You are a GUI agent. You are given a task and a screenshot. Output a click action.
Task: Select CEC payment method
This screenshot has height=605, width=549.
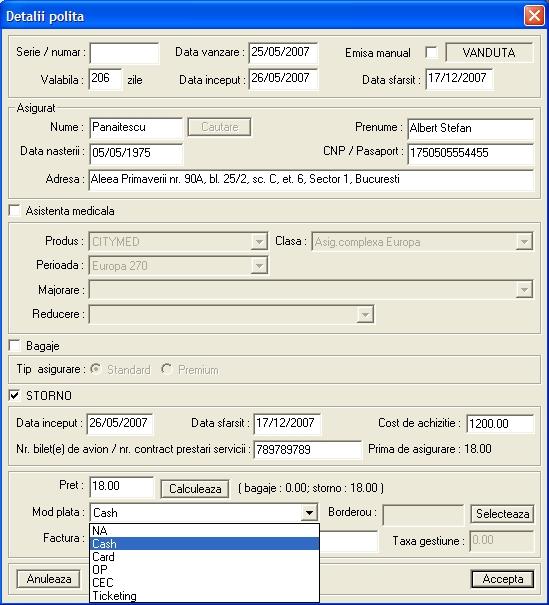(x=204, y=583)
